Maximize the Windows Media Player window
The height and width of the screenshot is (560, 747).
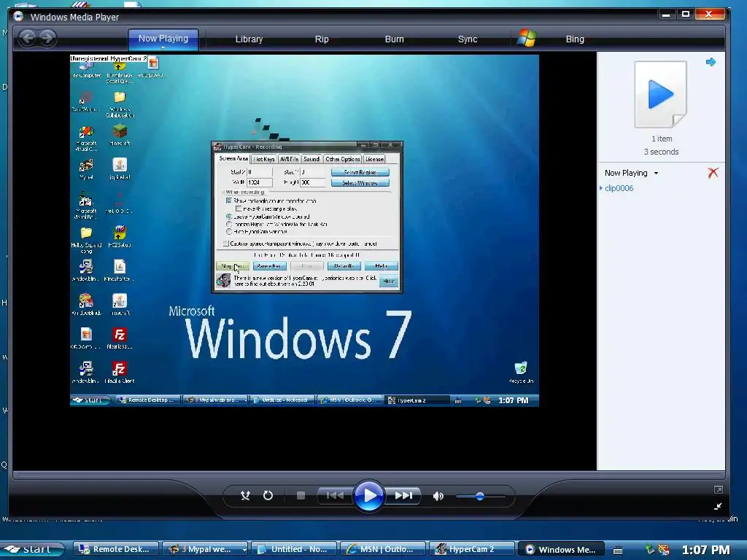coord(686,15)
